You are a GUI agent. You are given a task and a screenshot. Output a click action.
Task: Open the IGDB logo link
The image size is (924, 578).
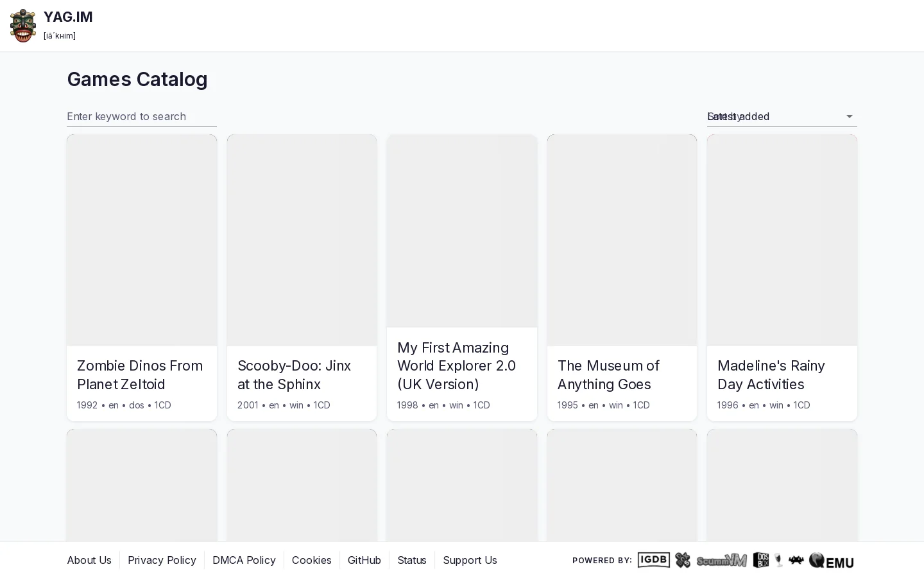653,560
